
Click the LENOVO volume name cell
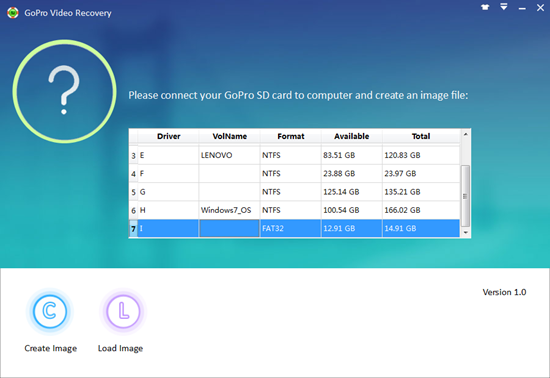tap(229, 155)
